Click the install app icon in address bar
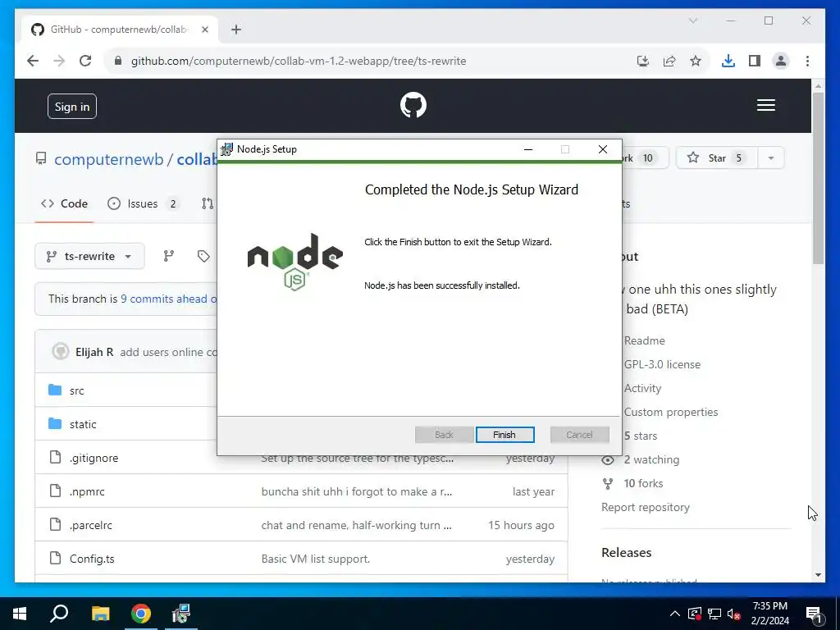 tap(643, 61)
